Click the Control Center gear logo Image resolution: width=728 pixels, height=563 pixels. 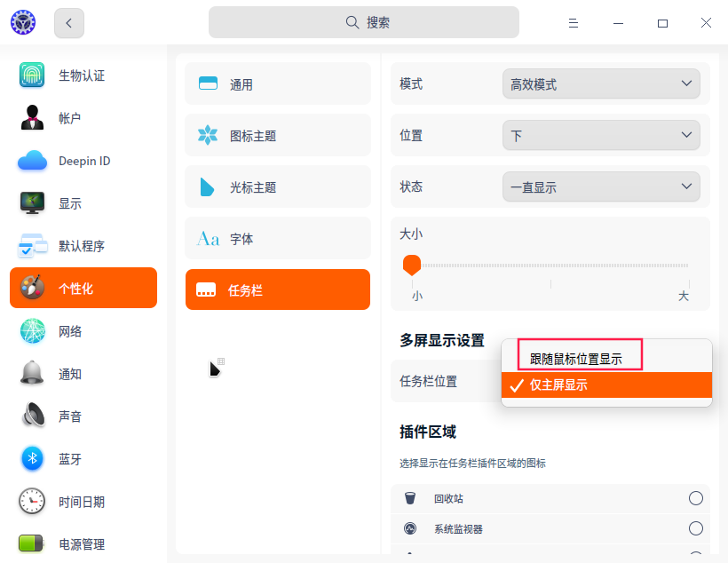point(23,22)
